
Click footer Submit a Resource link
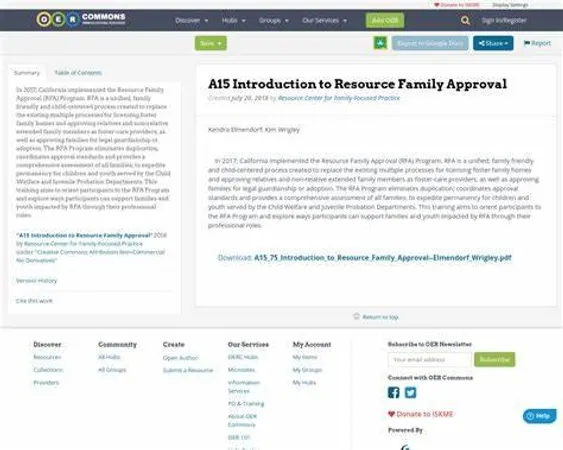point(188,370)
